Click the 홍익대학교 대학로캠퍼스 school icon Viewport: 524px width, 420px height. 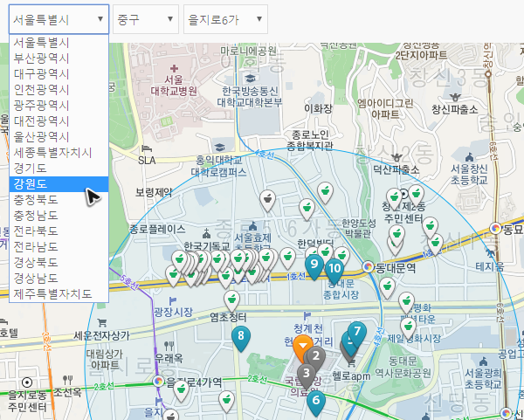[219, 148]
